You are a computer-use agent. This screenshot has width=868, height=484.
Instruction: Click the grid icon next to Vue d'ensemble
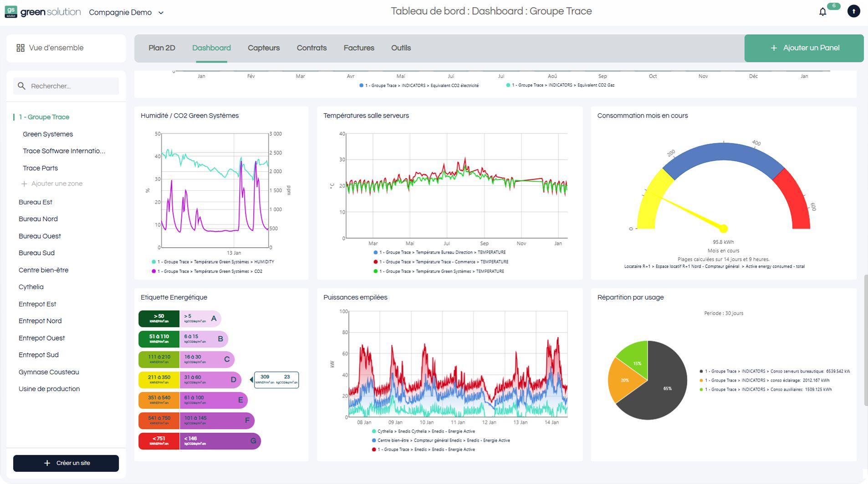(21, 47)
